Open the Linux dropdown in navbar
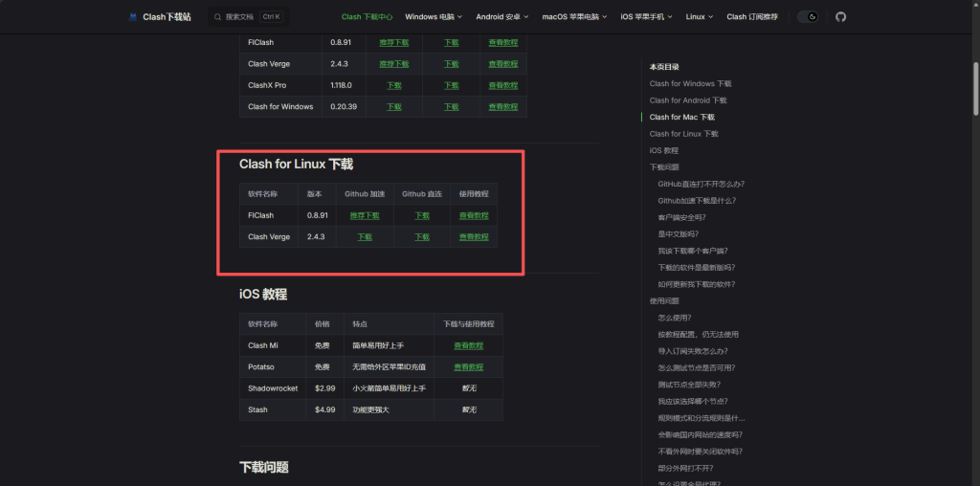This screenshot has width=980, height=486. [x=700, y=17]
